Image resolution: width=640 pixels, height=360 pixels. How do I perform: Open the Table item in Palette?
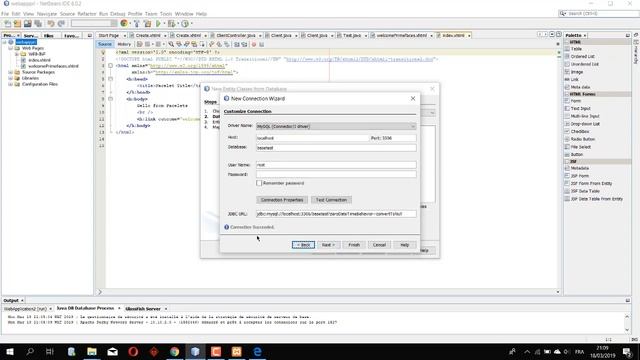576,49
